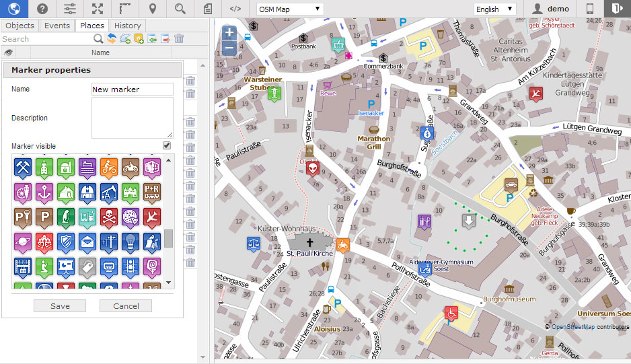Screen dimensions: 631x364
Task: Open the ruler measurement tool
Action: tap(125, 9)
